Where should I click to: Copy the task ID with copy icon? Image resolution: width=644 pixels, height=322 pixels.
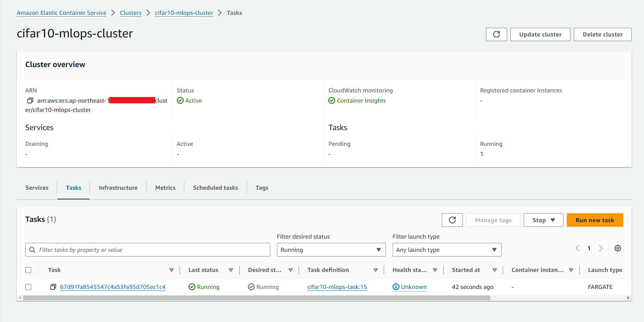(53, 287)
